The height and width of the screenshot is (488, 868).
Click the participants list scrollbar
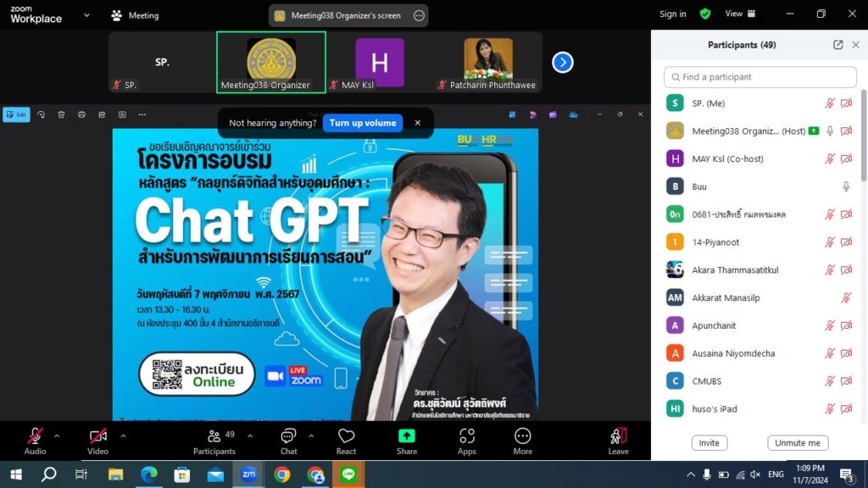863,136
